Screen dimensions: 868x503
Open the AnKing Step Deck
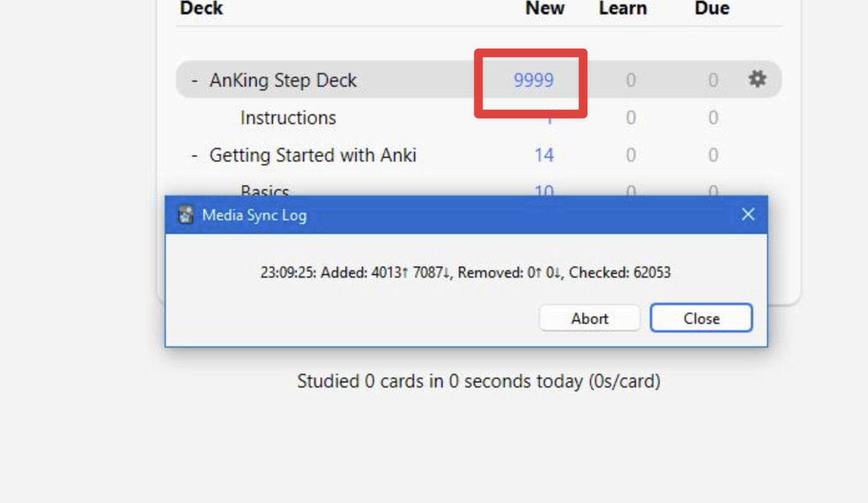283,81
